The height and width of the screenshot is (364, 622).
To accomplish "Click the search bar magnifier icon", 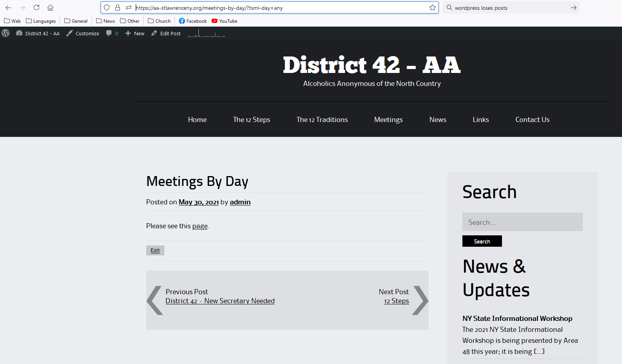I will pyautogui.click(x=449, y=7).
